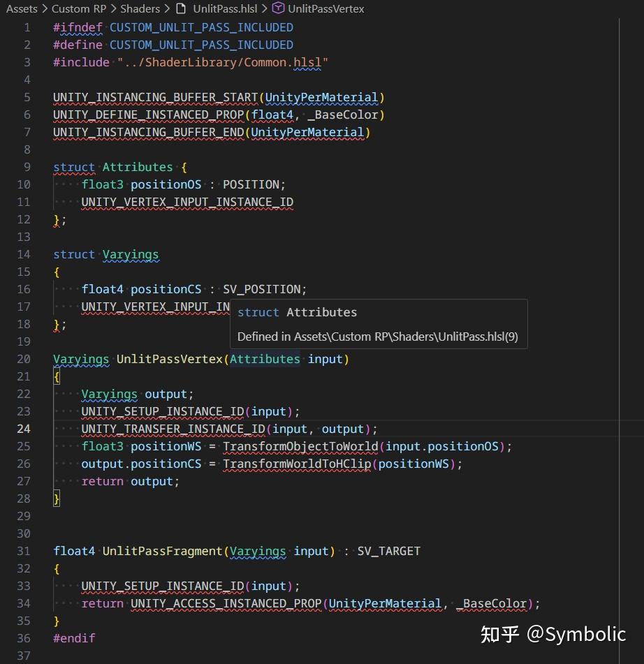Select the Shaders breadcrumb folder
Screen dimensions: 644x664
(140, 8)
